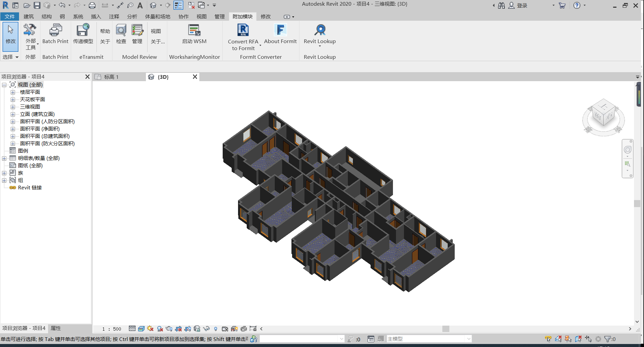Viewport: 644px width, 347px height.
Task: Launch the eTransmit 传递模型 tool
Action: coord(83,34)
